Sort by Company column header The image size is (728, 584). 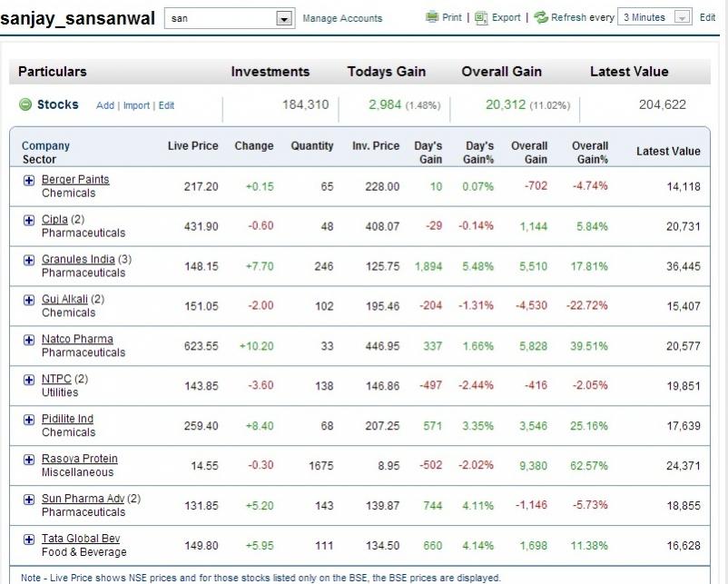click(x=45, y=146)
